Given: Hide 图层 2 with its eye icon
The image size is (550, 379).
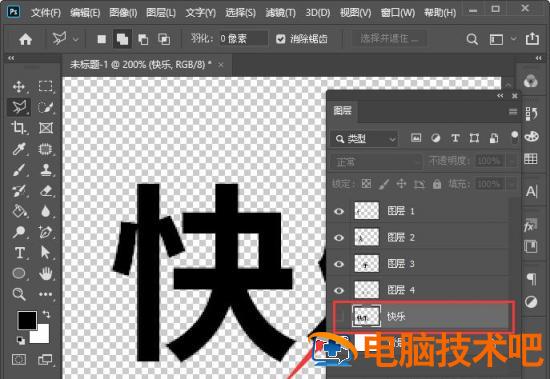Looking at the screenshot, I should click(x=339, y=238).
